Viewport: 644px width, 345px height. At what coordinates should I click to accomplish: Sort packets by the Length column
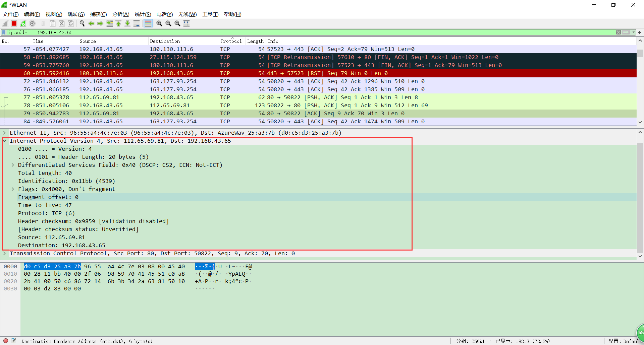pyautogui.click(x=256, y=41)
